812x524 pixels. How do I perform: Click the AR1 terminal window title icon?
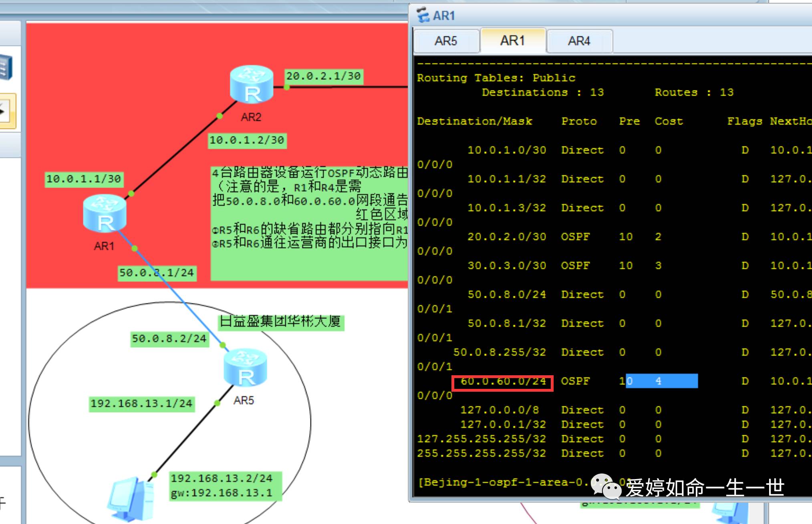click(x=423, y=15)
